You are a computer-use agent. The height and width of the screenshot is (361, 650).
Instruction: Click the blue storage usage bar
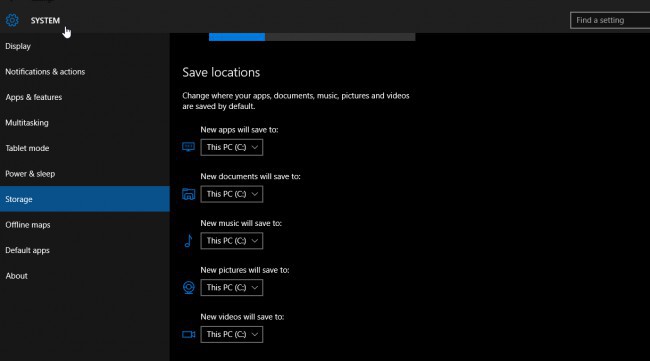click(237, 37)
